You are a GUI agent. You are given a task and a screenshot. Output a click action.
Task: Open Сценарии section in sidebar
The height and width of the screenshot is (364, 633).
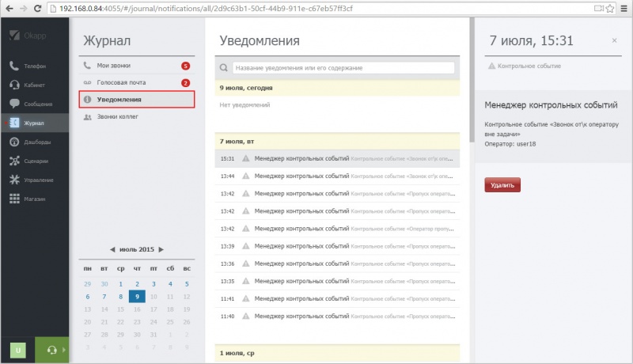pos(34,161)
